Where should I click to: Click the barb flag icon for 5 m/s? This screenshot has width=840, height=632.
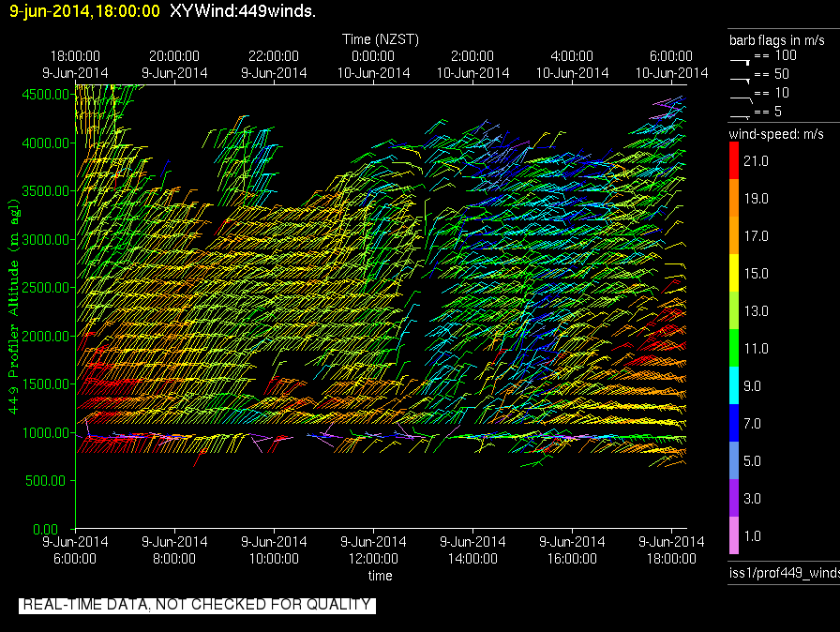[x=740, y=116]
